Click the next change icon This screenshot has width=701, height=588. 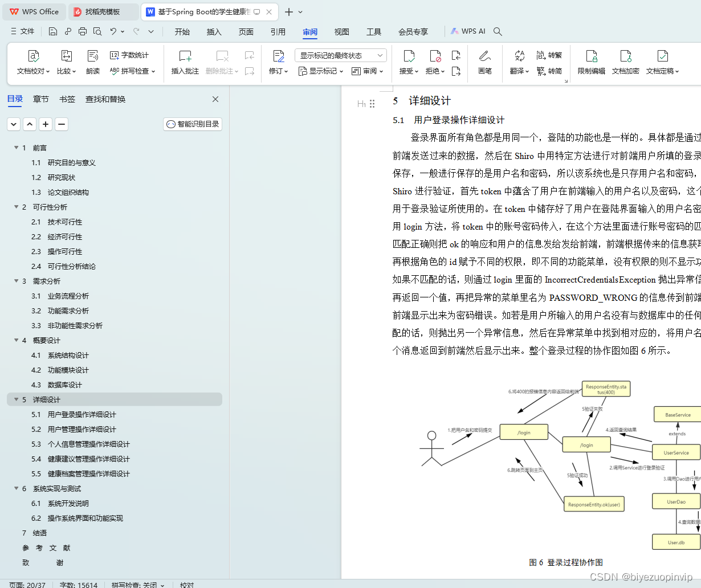coord(456,71)
